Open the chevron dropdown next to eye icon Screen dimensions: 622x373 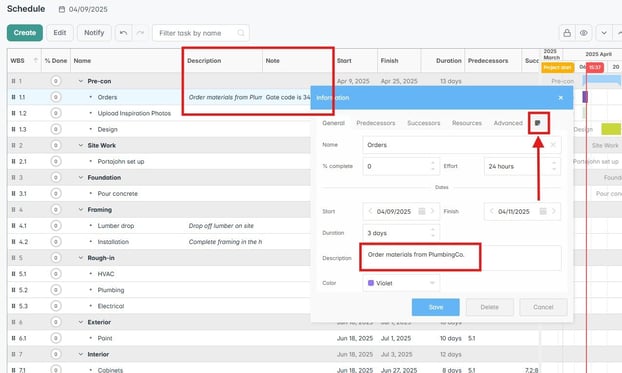604,33
